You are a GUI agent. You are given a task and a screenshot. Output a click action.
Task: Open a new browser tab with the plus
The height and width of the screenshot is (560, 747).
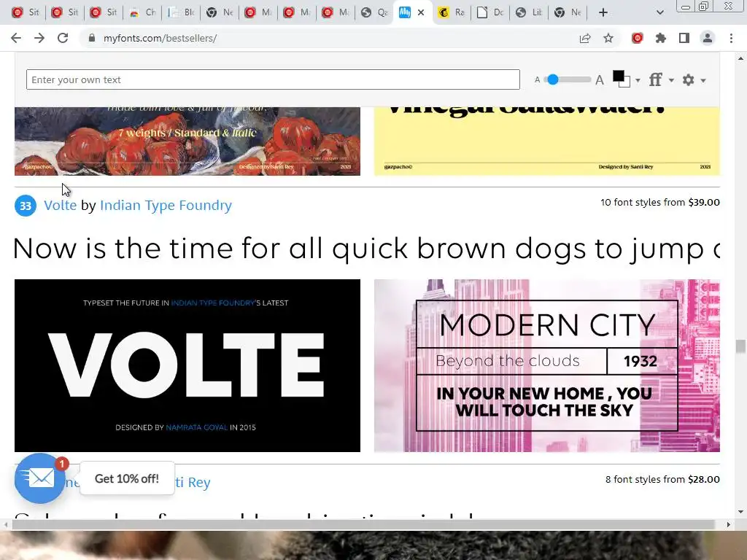603,12
